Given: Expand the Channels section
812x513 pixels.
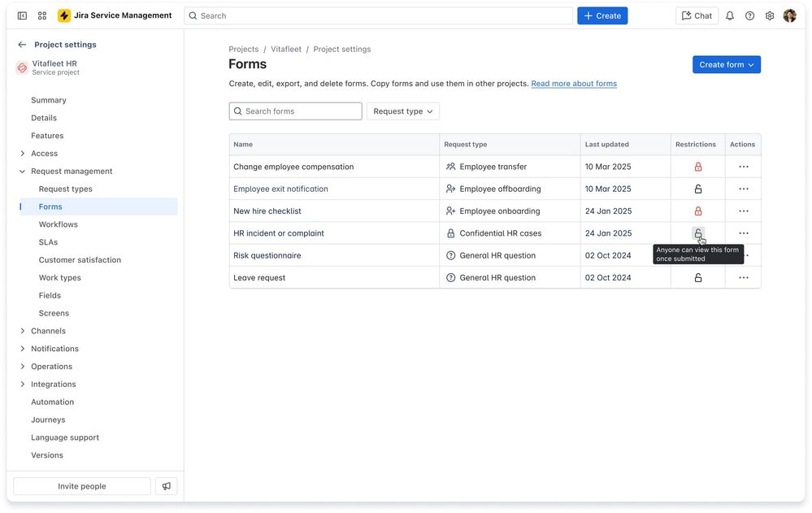Looking at the screenshot, I should pyautogui.click(x=22, y=331).
